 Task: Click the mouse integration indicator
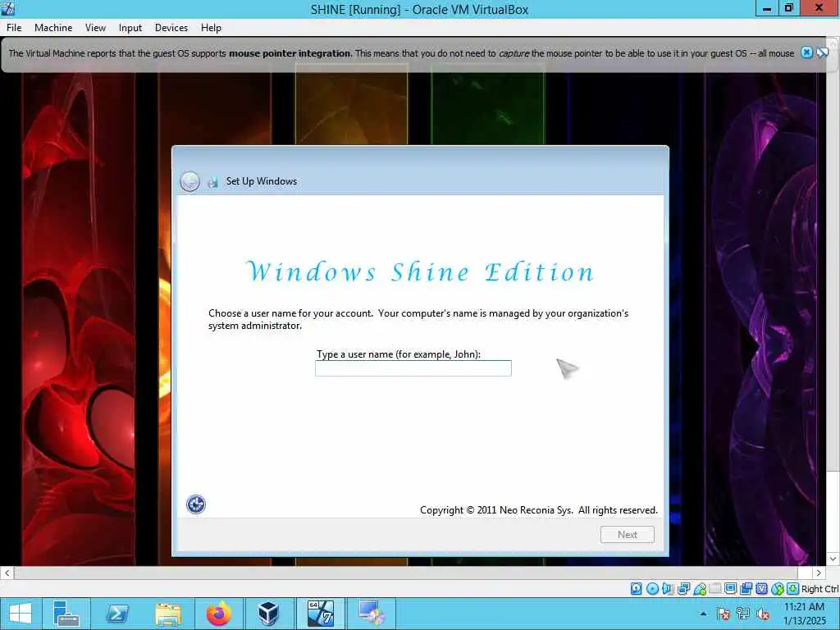778,589
